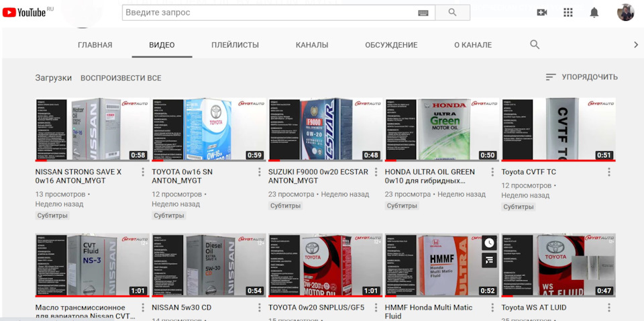
Task: Click the Toyota WS AT Fluid thumbnail
Action: pos(559,265)
